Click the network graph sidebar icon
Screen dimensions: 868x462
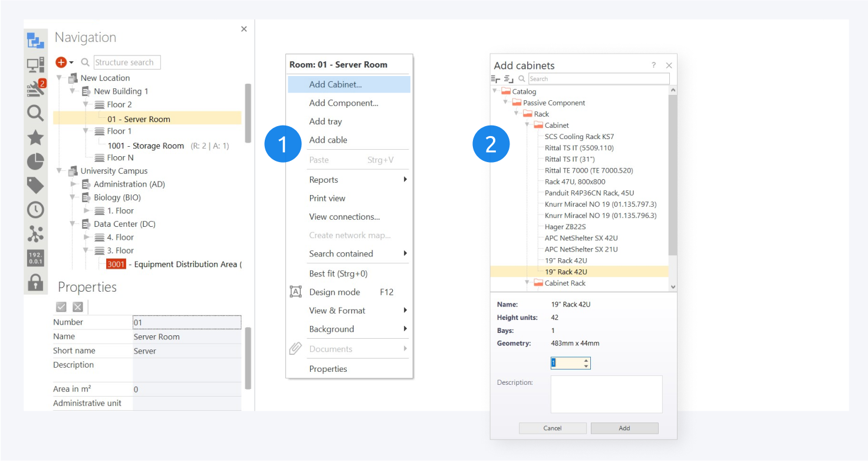point(35,234)
